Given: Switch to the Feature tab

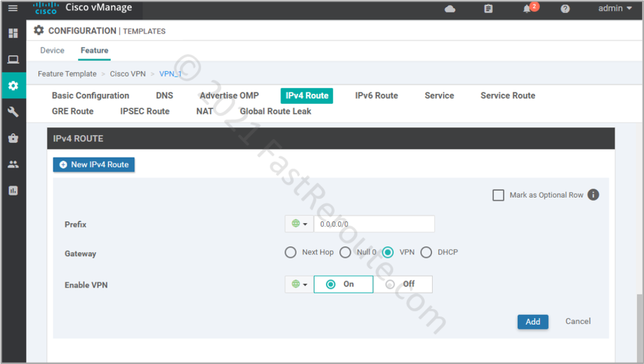Looking at the screenshot, I should [x=94, y=51].
